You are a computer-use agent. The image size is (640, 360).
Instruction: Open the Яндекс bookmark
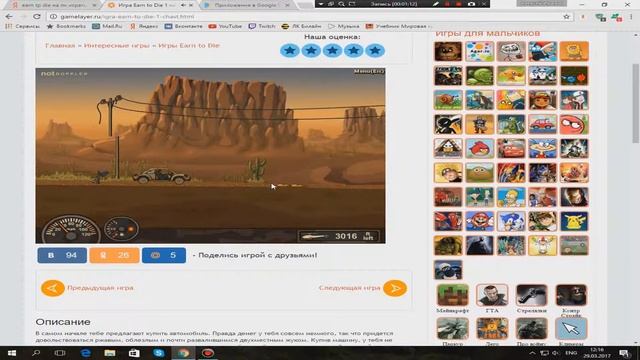[x=144, y=26]
